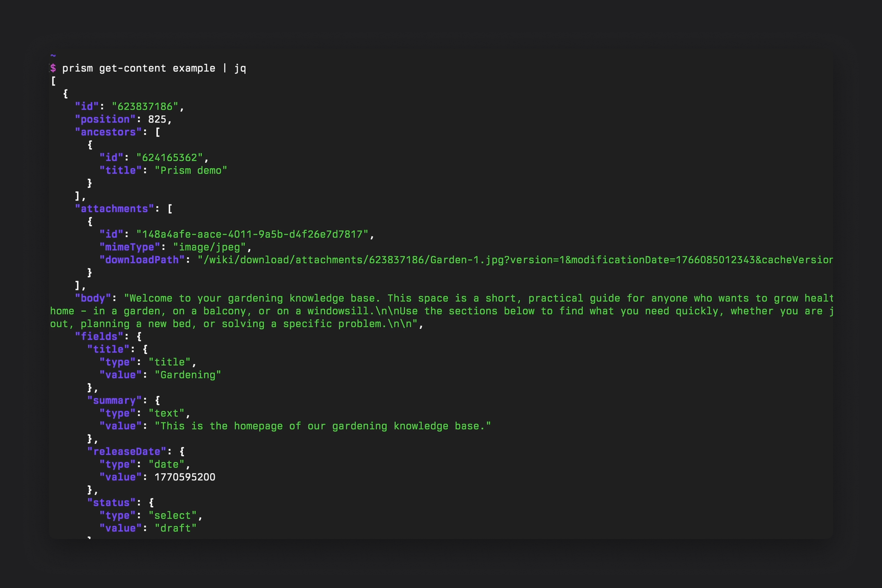Viewport: 882px width, 588px height.
Task: Click the position value 825
Action: [x=157, y=119]
